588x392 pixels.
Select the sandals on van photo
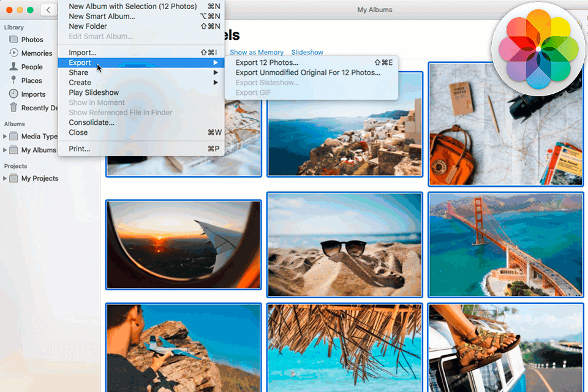506,348
